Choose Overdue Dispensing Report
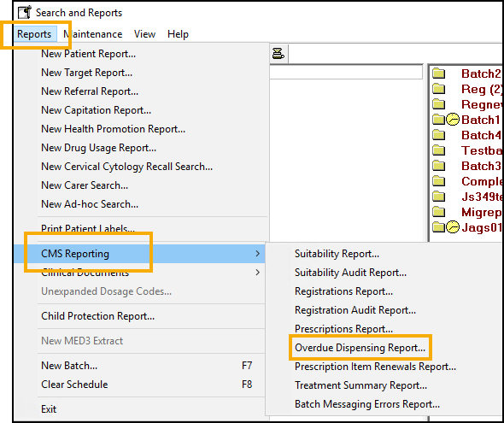Image resolution: width=504 pixels, height=423 pixels. (360, 348)
